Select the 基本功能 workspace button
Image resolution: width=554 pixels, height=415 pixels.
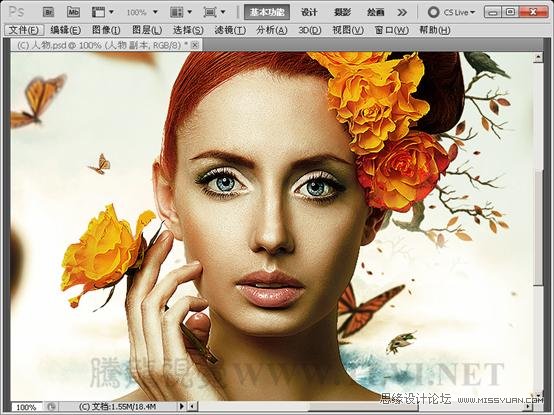[x=267, y=12]
